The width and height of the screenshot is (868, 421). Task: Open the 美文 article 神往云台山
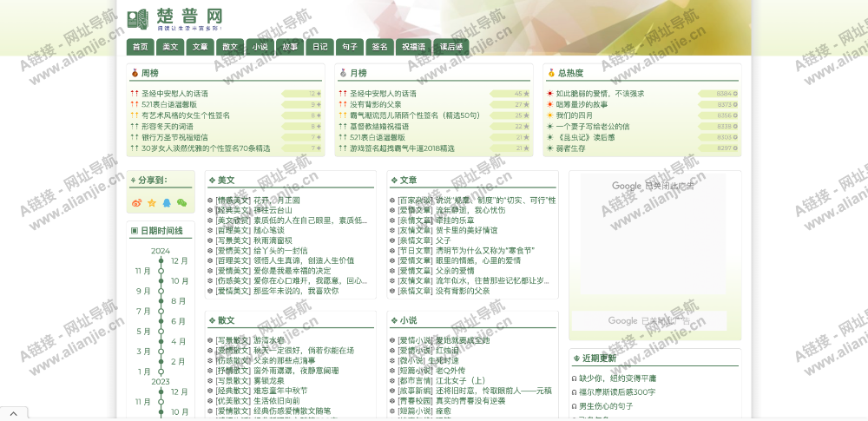point(273,210)
